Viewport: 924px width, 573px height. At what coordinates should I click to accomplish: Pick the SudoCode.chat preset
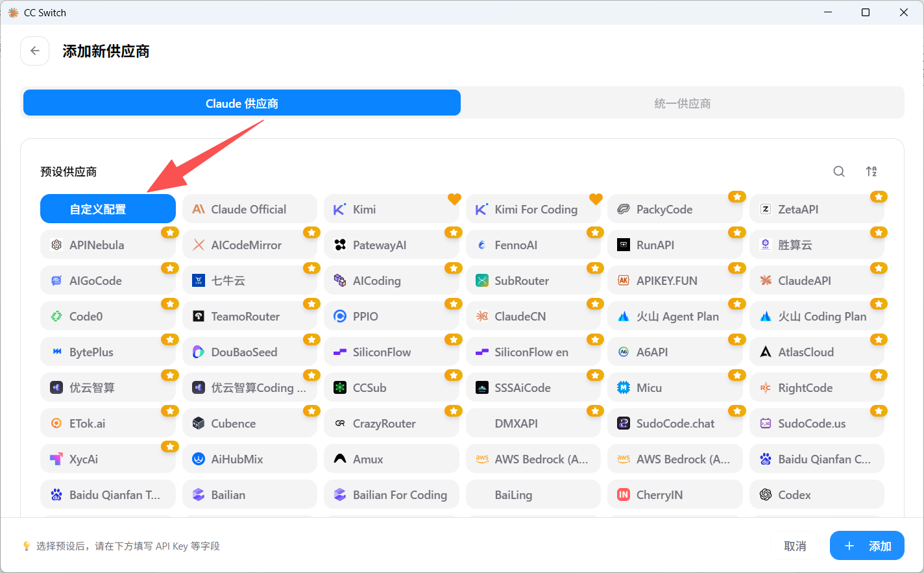(x=675, y=423)
